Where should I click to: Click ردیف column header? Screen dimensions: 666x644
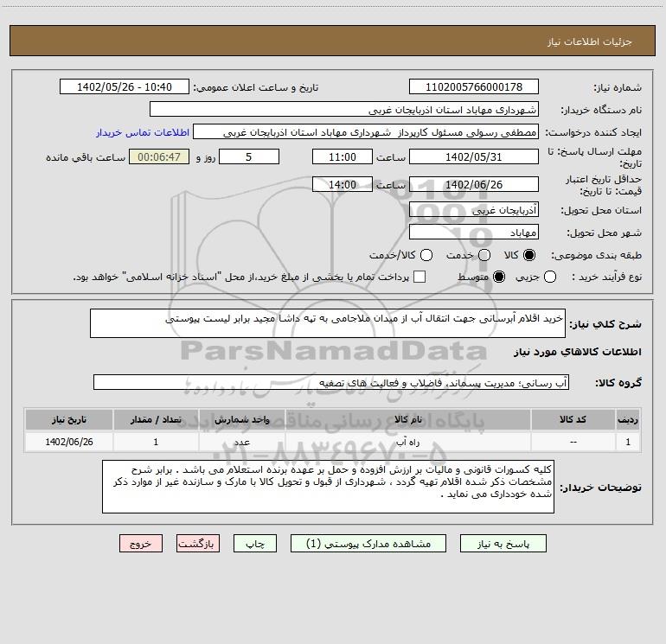pos(628,419)
